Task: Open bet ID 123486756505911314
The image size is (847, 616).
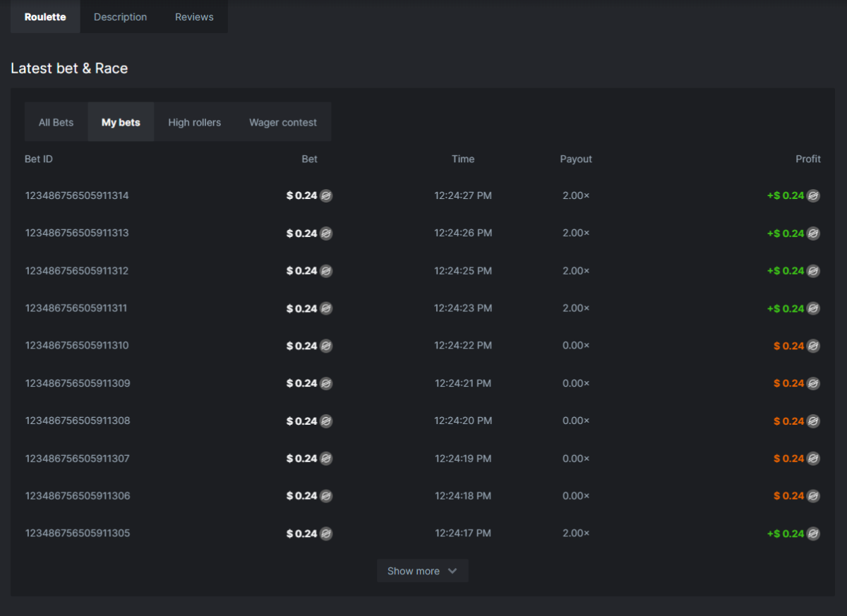Action: tap(77, 195)
